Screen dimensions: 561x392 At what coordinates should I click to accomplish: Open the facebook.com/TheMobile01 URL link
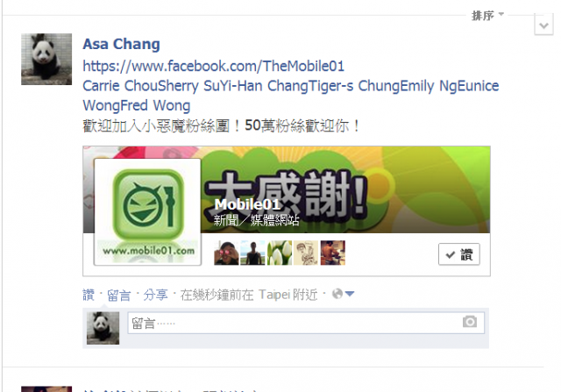click(214, 67)
